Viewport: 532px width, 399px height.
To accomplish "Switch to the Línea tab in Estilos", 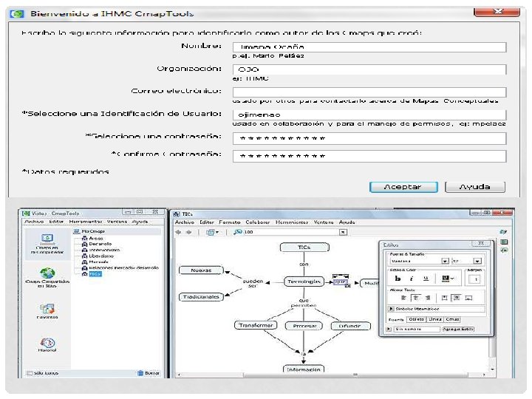I will point(435,319).
